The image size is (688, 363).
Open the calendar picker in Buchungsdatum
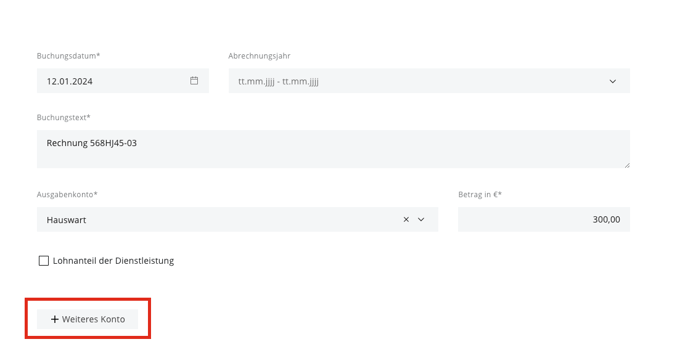[x=194, y=81]
